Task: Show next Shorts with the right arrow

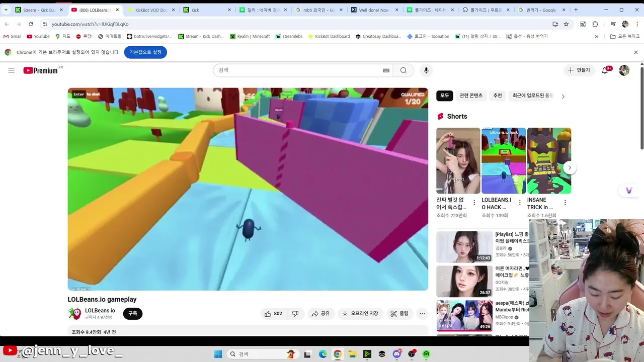Action: point(570,167)
